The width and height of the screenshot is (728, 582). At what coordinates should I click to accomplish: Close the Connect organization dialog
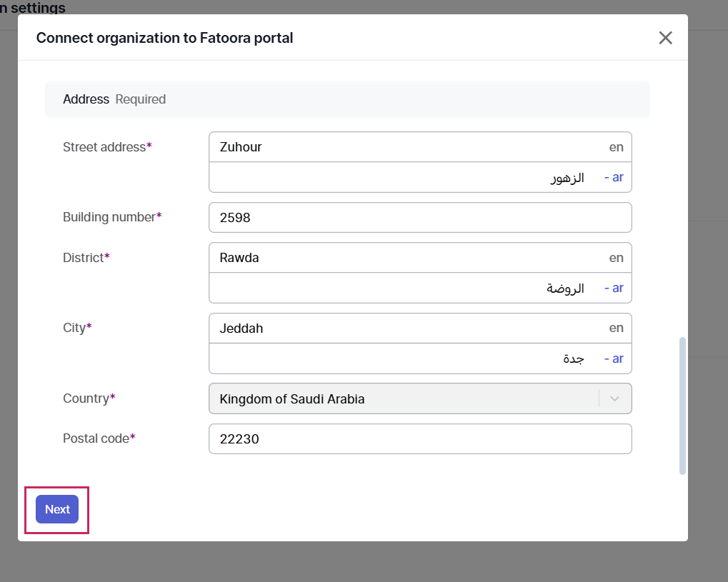click(665, 38)
